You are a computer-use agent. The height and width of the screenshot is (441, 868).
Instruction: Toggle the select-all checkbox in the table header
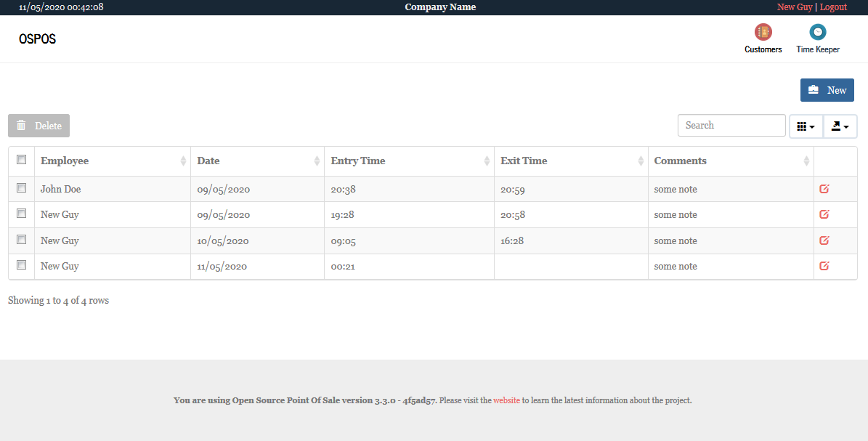pos(21,158)
